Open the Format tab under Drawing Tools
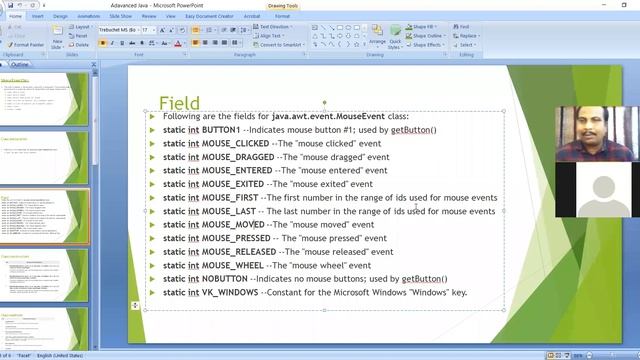This screenshot has height=360, width=640. pos(282,16)
